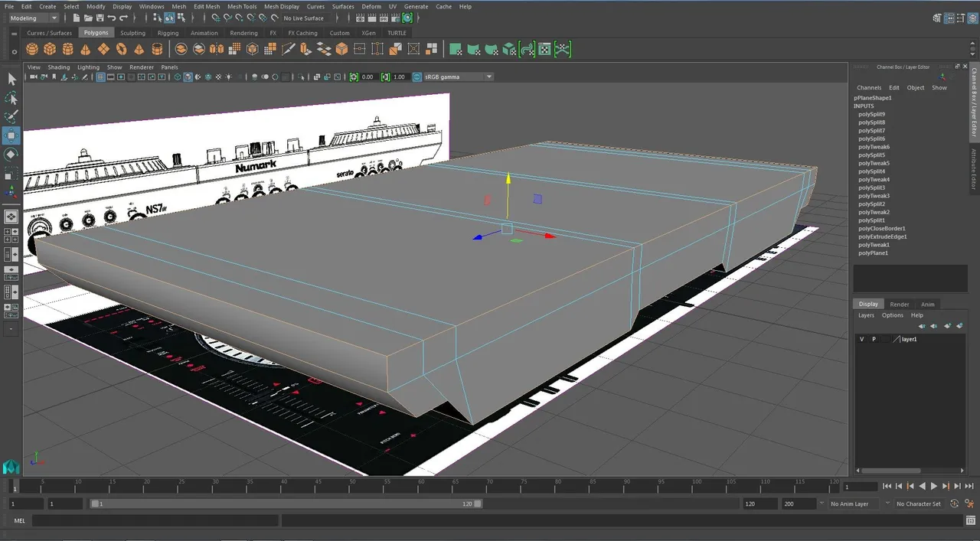
Task: Toggle Auto Keyframe button
Action: (954, 504)
